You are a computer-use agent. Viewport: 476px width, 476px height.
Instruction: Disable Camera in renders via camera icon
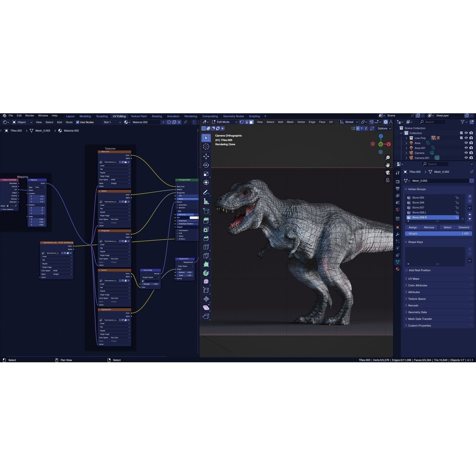(x=471, y=153)
